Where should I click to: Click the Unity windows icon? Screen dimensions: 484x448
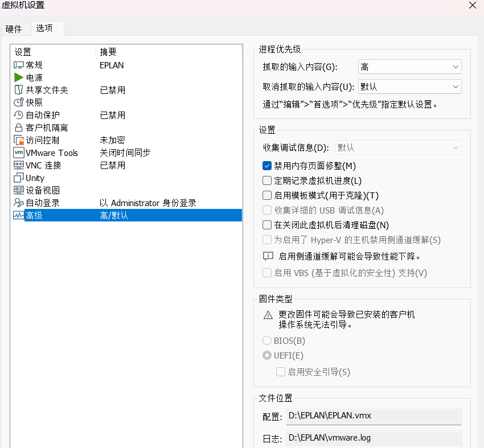(19, 178)
